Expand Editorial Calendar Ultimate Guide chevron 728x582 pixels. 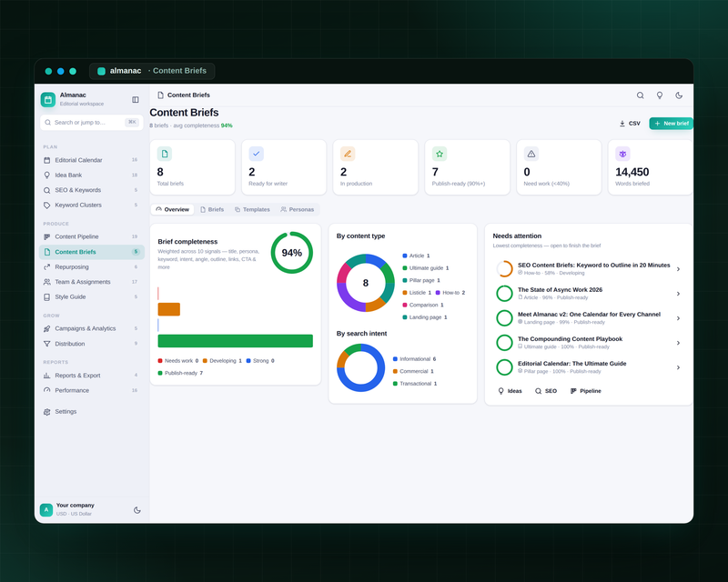point(678,367)
